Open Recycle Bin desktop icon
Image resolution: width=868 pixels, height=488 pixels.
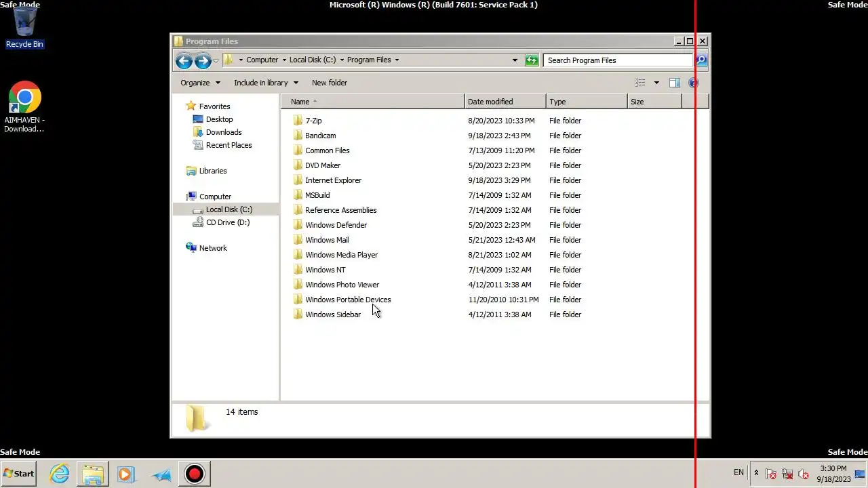click(24, 27)
